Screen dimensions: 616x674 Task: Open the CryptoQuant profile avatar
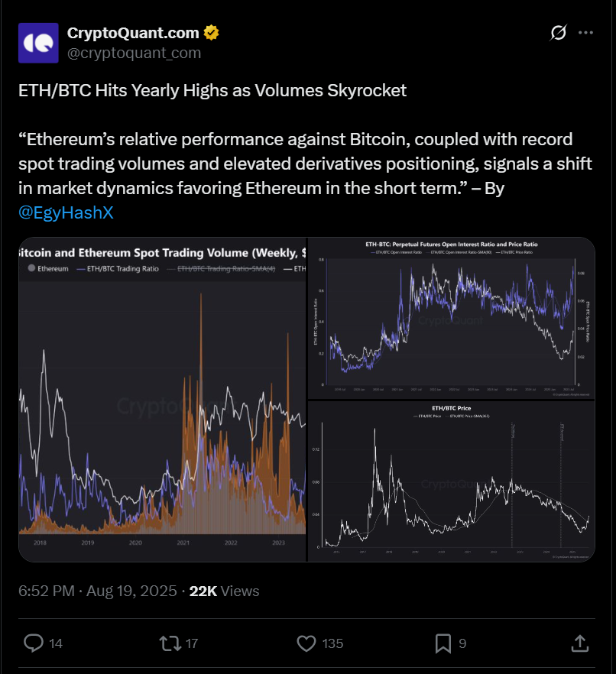pyautogui.click(x=38, y=43)
